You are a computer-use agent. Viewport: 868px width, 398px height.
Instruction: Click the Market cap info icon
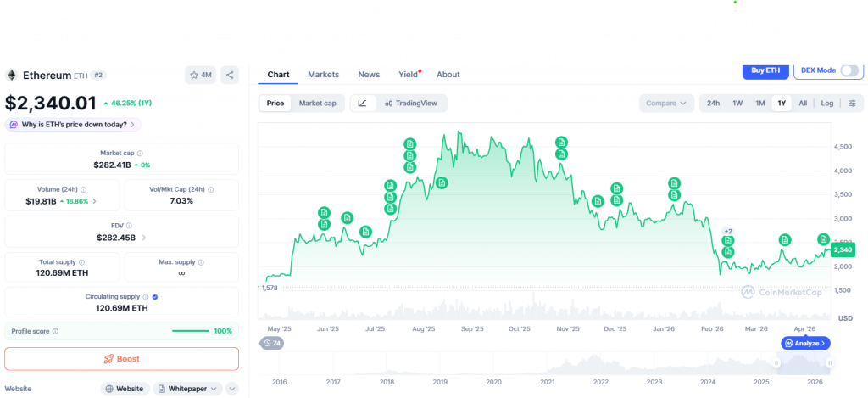tap(140, 153)
